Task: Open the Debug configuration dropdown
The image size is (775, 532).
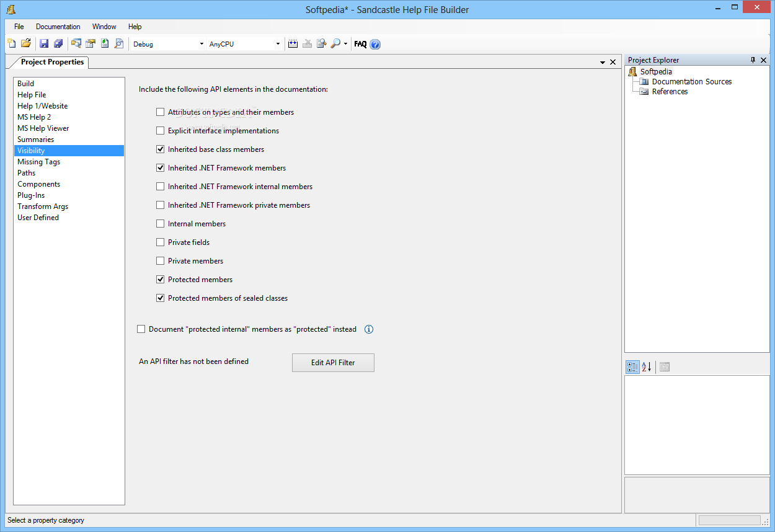Action: click(x=201, y=44)
